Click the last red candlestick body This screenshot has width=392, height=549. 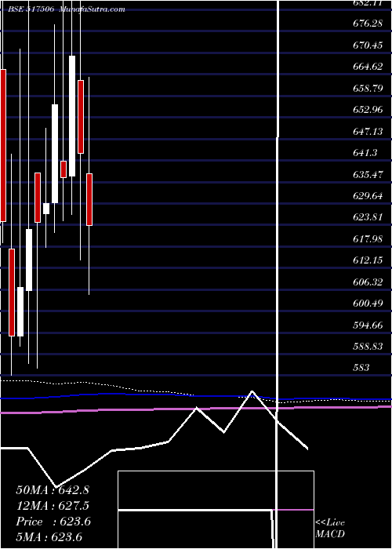coord(89,199)
